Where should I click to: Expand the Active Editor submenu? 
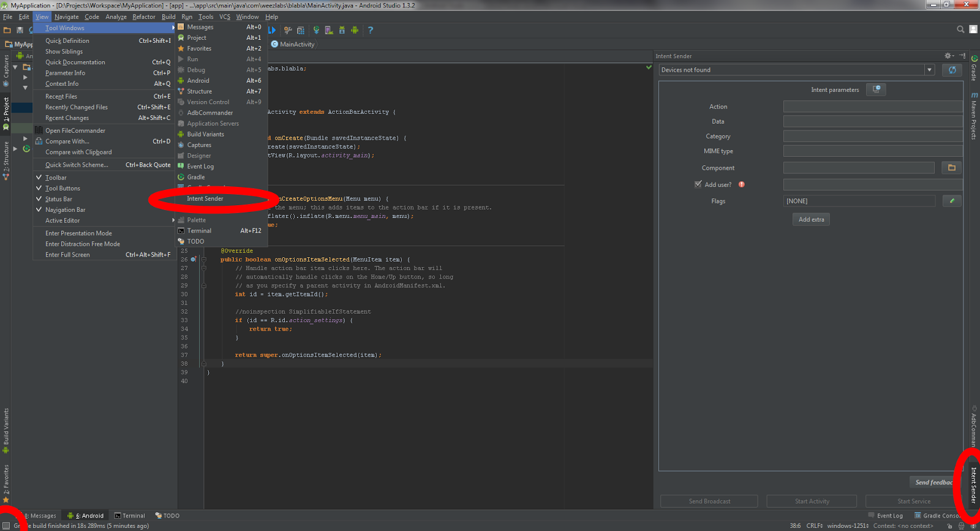(104, 220)
